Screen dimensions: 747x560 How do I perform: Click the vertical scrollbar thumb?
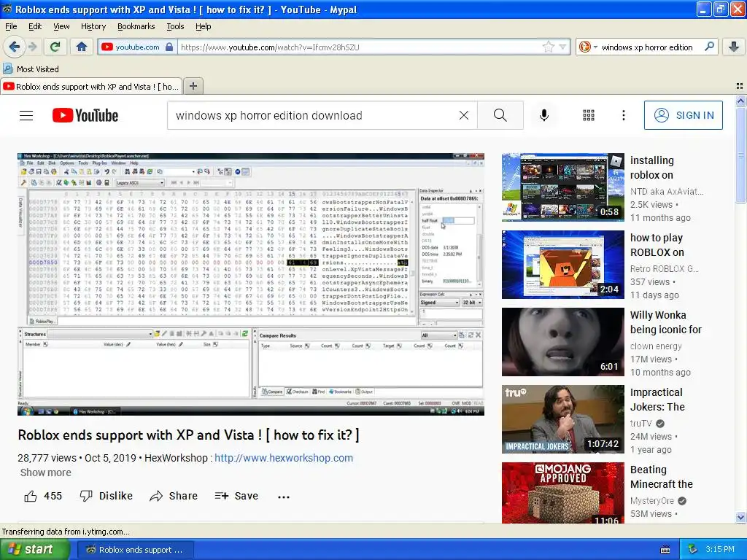click(740, 155)
